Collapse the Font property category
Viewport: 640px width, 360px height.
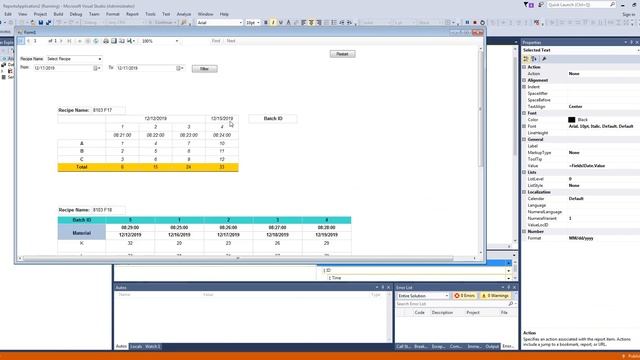[x=524, y=113]
